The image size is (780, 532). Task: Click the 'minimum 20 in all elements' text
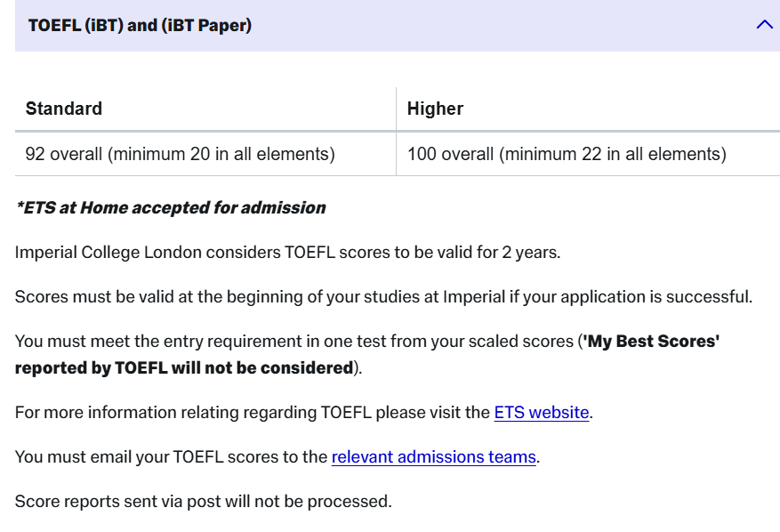221,154
